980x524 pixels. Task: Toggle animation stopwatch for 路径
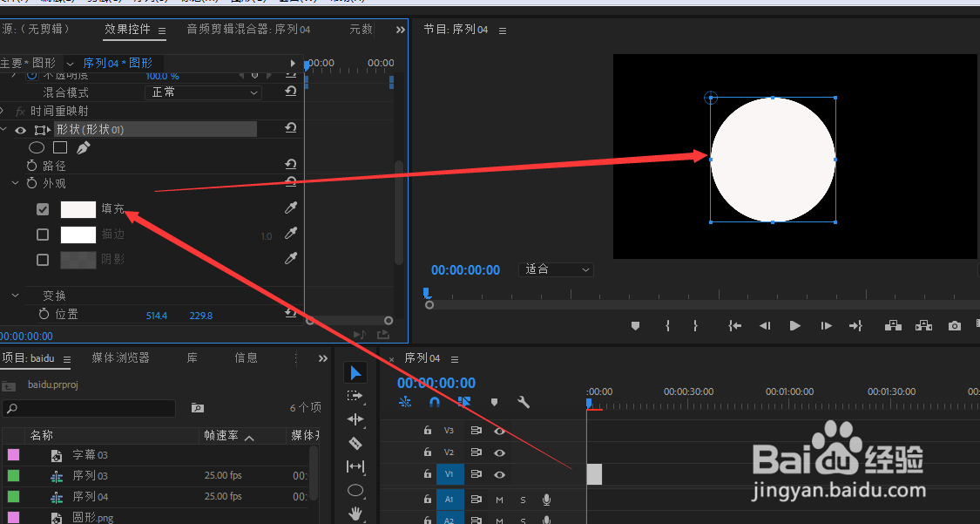[x=32, y=166]
